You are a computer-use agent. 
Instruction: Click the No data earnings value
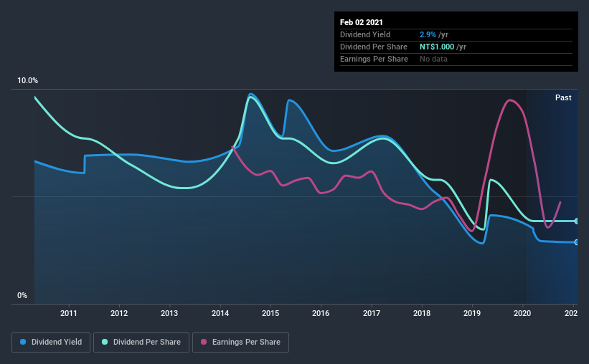pyautogui.click(x=433, y=59)
